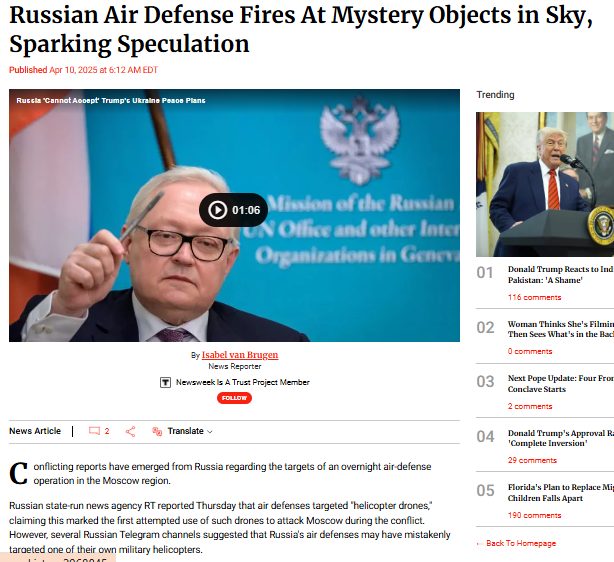Click the Translate language icon
Image resolution: width=614 pixels, height=562 pixels.
pos(157,431)
